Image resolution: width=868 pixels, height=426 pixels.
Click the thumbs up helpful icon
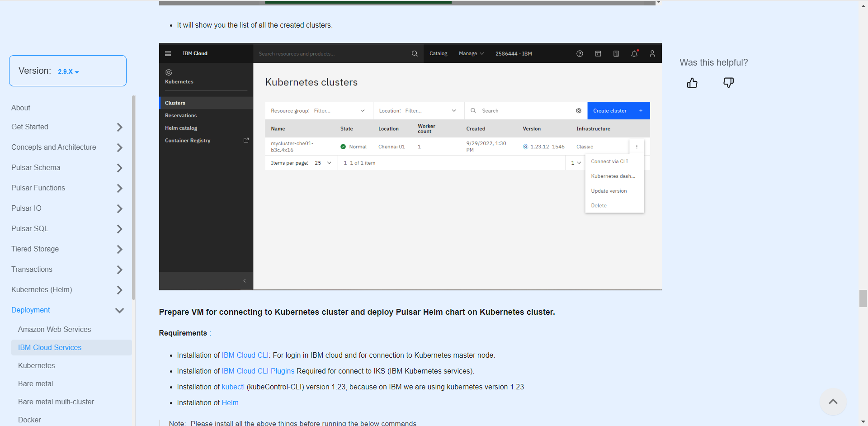692,83
